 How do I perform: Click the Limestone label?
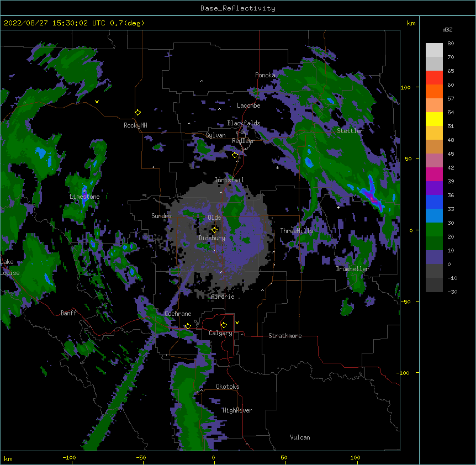tap(84, 197)
